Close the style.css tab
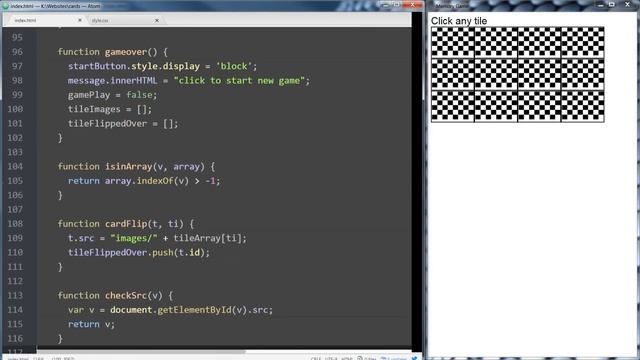The width and height of the screenshot is (640, 360). point(157,20)
